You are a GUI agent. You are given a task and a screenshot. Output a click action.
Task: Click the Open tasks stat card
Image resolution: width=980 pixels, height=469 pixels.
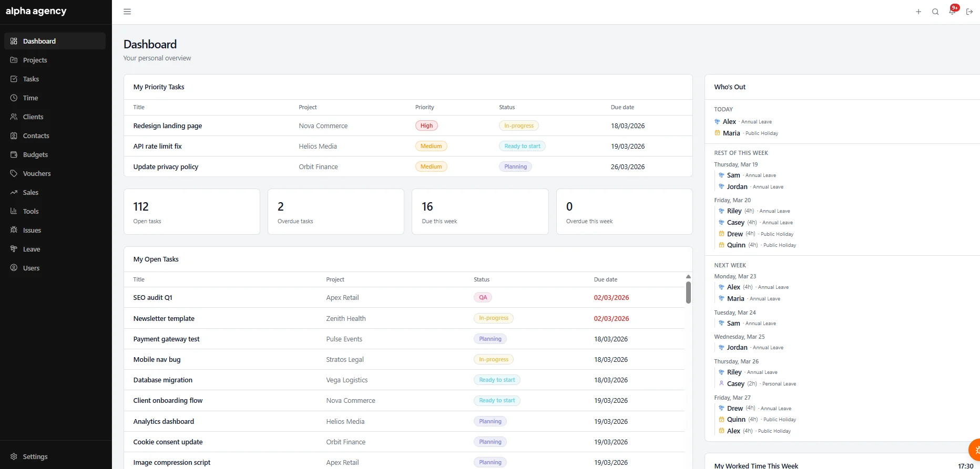pos(192,212)
